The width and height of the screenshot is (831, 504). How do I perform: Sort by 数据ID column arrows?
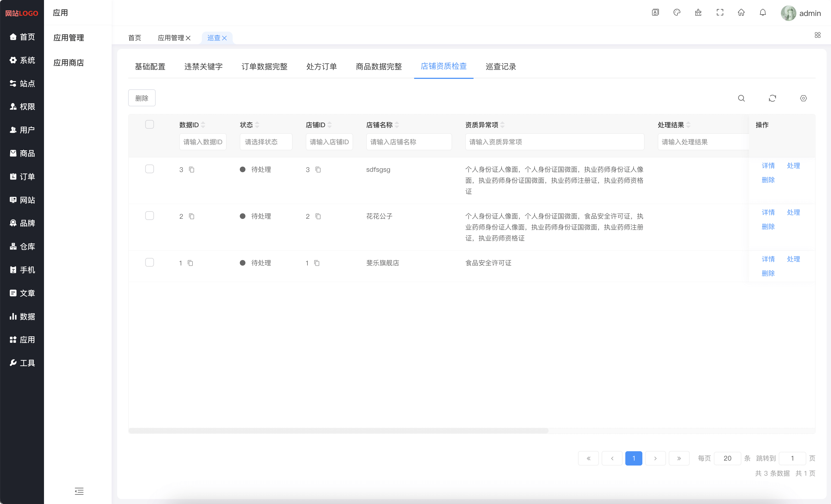(x=203, y=125)
